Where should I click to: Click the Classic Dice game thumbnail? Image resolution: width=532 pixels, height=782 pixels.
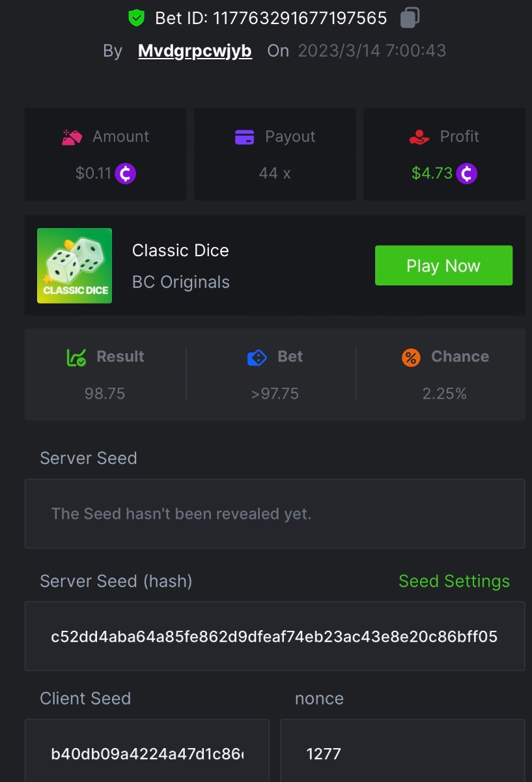tap(75, 266)
